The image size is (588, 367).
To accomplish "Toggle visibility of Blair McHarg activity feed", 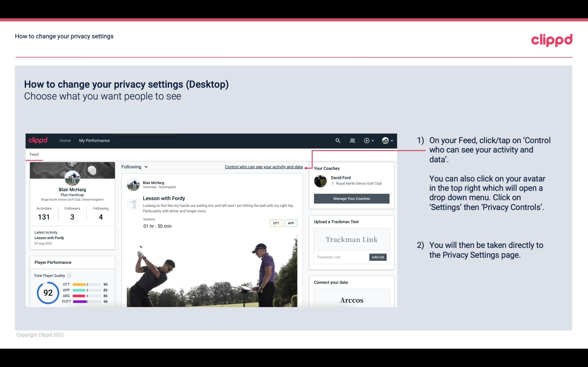I will click(134, 167).
